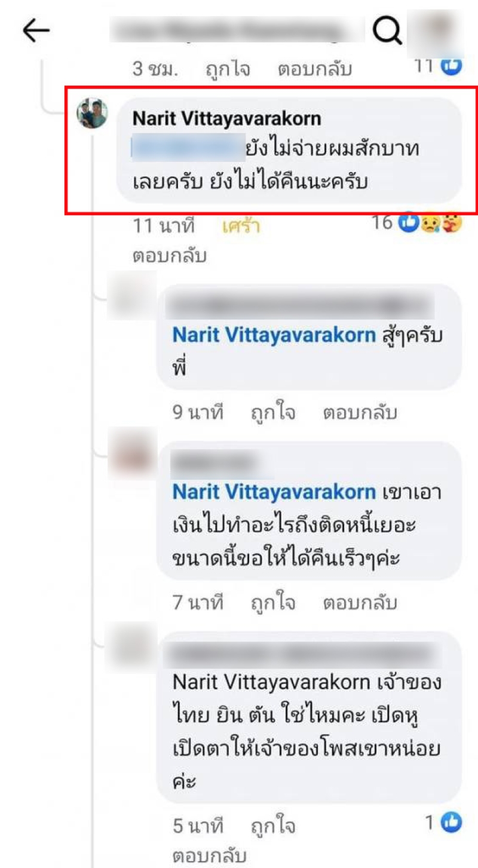The height and width of the screenshot is (868, 478).
Task: Tap ถูกใจ on the 5 นาที reply
Action: point(273,826)
